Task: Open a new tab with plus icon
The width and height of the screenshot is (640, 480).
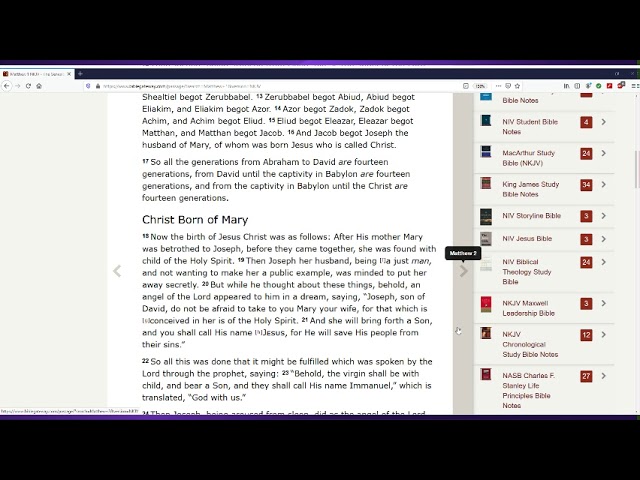Action: (80, 74)
